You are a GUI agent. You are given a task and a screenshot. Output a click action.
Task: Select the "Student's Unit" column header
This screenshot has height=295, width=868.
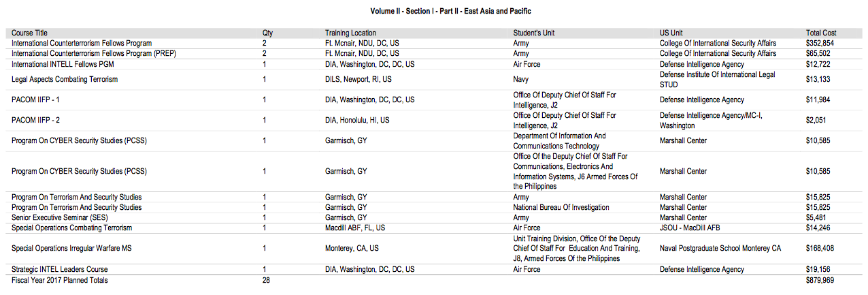[x=534, y=33]
